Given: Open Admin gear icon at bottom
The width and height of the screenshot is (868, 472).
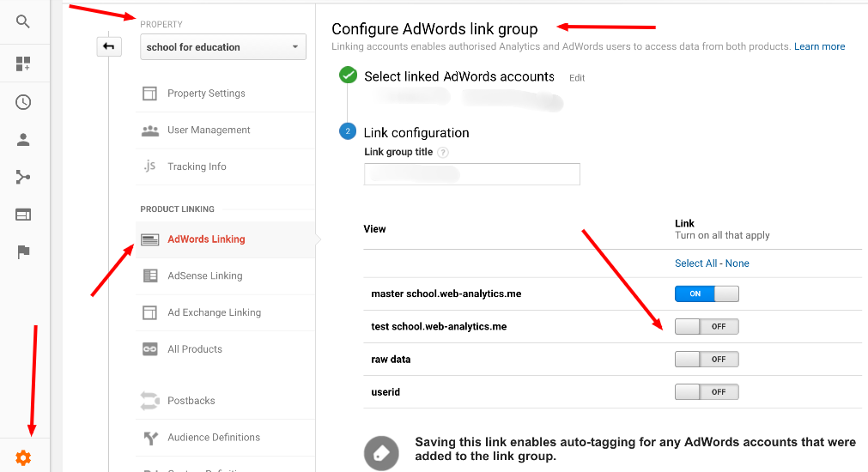Looking at the screenshot, I should click(x=23, y=458).
